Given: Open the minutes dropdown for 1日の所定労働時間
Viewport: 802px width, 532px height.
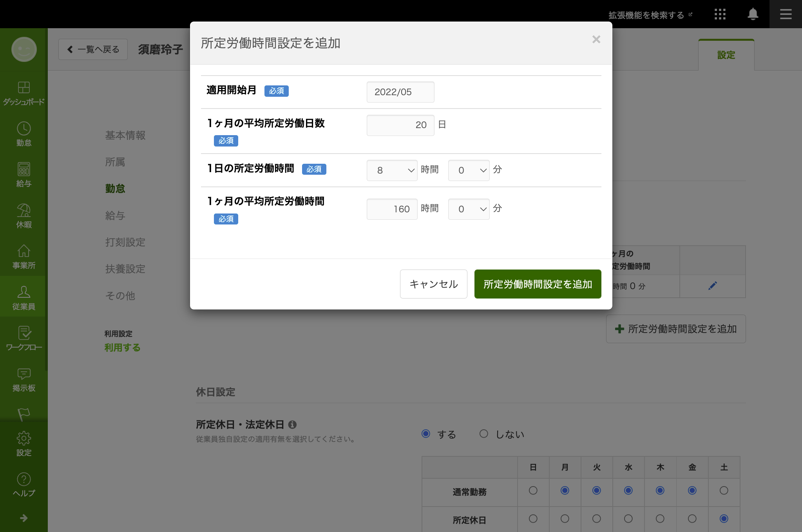Looking at the screenshot, I should point(469,170).
